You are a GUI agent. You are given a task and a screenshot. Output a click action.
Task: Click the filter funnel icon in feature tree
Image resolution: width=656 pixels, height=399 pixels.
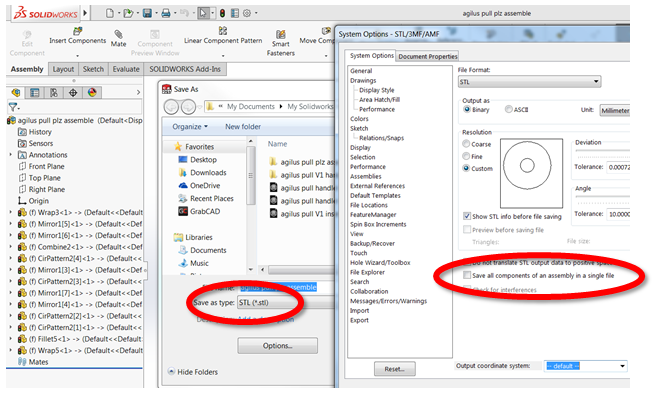[13, 107]
